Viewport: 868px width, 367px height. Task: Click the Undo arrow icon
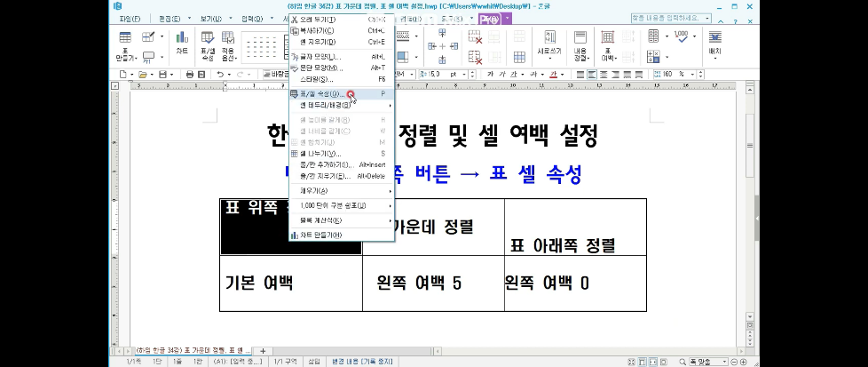pos(220,74)
